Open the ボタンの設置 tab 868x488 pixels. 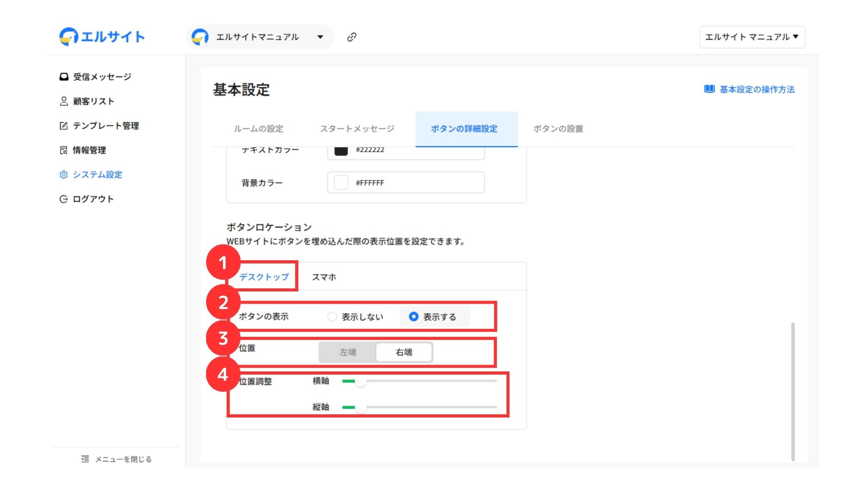pyautogui.click(x=558, y=129)
